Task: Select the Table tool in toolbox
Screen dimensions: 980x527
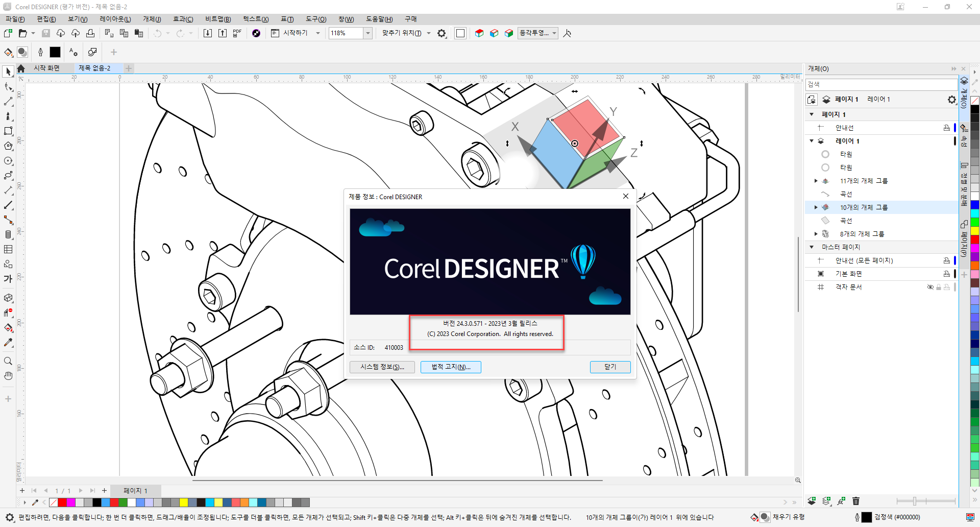Action: coord(8,249)
